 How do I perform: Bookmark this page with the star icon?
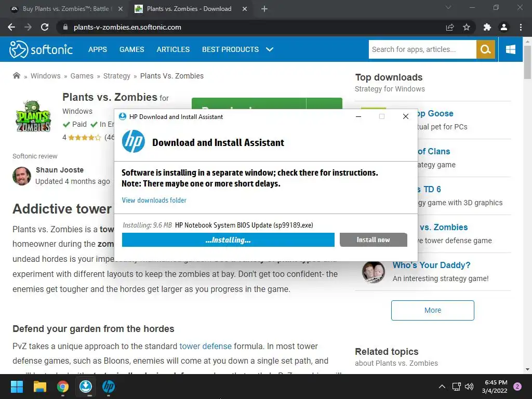coord(467,27)
